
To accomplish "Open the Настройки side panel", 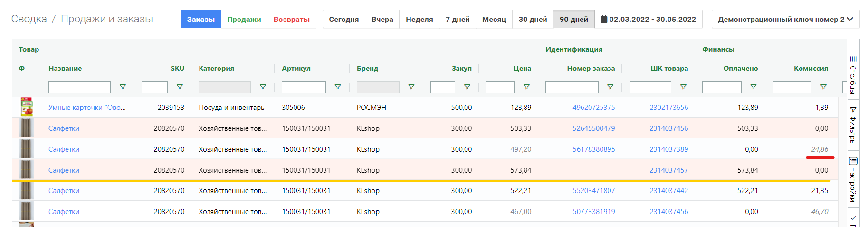I will click(853, 179).
